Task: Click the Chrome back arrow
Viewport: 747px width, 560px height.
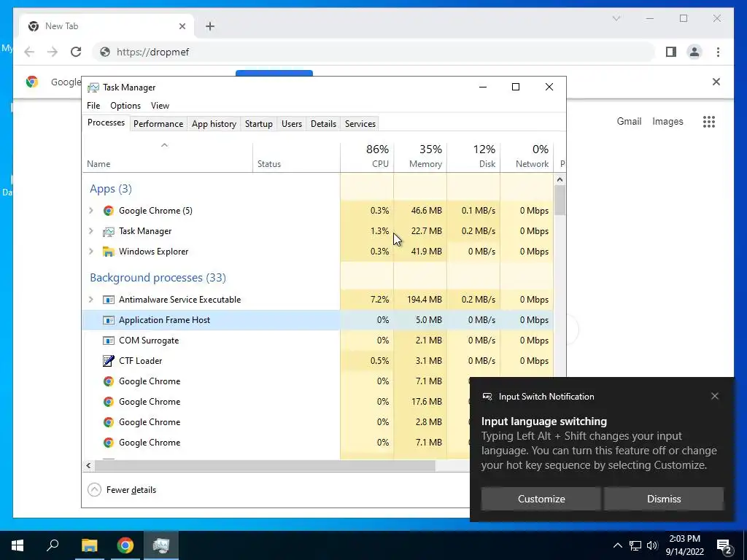Action: (29, 52)
